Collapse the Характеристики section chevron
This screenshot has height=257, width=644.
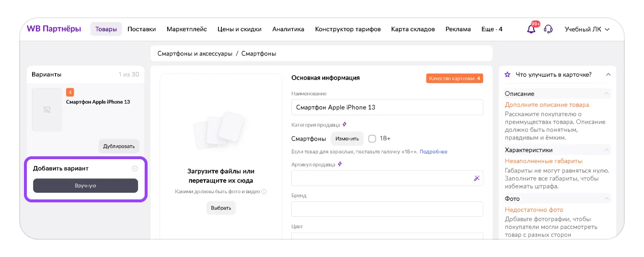(607, 150)
